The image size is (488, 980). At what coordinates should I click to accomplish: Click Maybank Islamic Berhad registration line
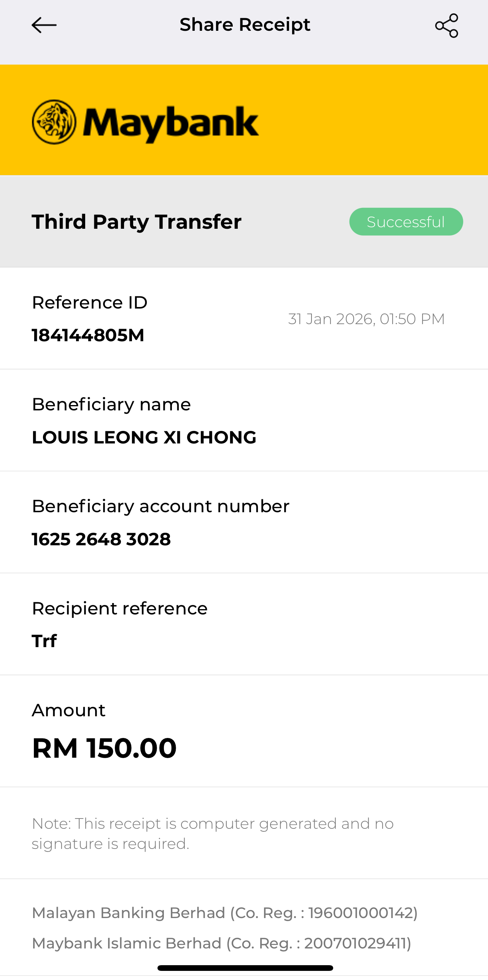pos(221,943)
